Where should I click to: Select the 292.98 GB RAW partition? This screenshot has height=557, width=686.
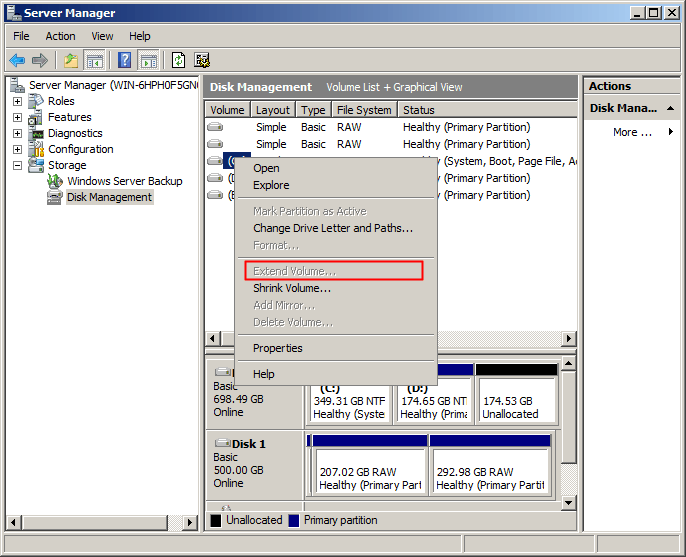(x=490, y=465)
